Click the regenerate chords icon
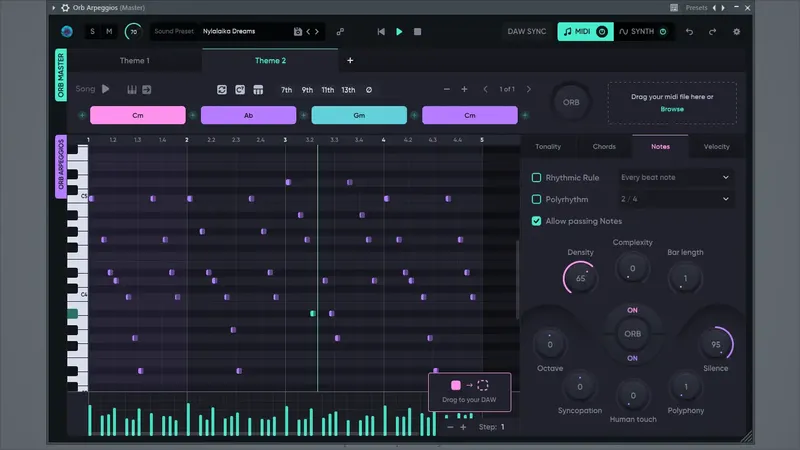This screenshot has height=450, width=800. (221, 90)
